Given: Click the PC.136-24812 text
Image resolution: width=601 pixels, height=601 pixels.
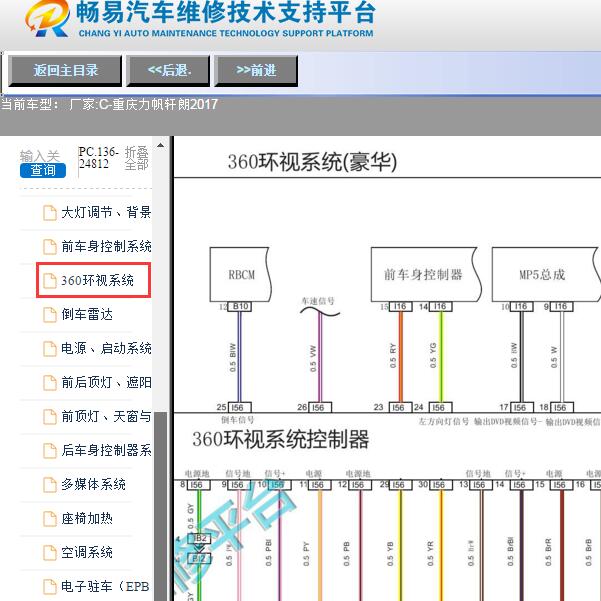Looking at the screenshot, I should [98, 158].
